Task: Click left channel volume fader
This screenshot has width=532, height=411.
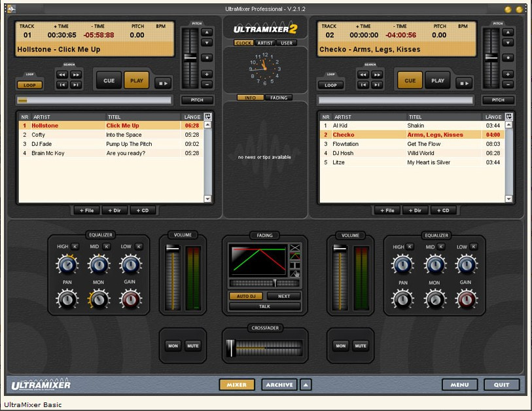Action: (x=172, y=248)
